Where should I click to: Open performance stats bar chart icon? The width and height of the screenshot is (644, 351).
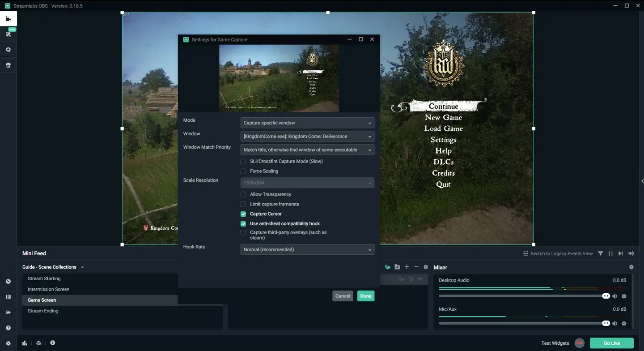(x=25, y=343)
